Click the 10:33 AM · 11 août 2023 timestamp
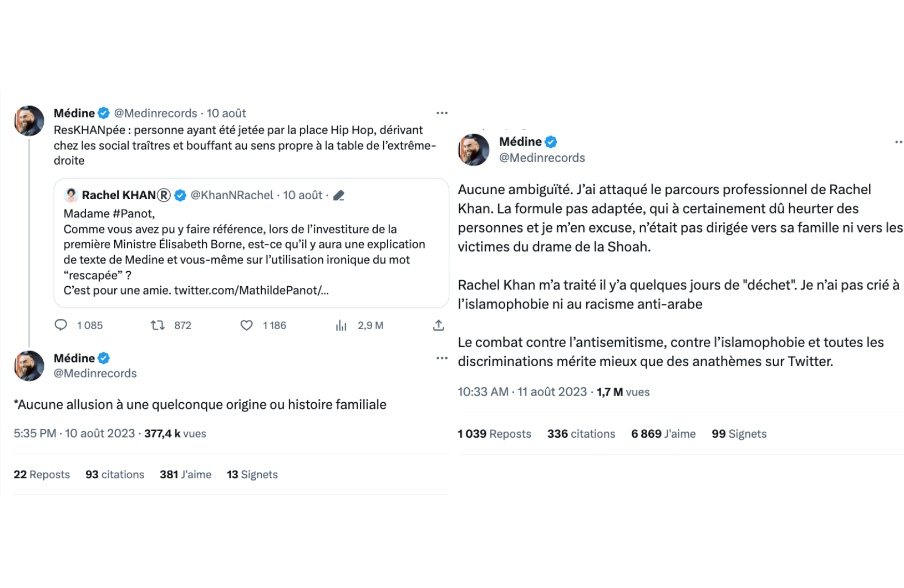 click(x=522, y=392)
